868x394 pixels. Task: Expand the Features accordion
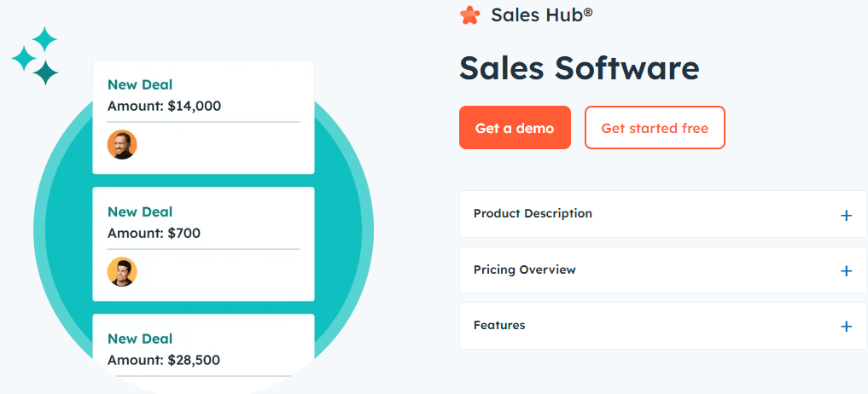(662, 326)
